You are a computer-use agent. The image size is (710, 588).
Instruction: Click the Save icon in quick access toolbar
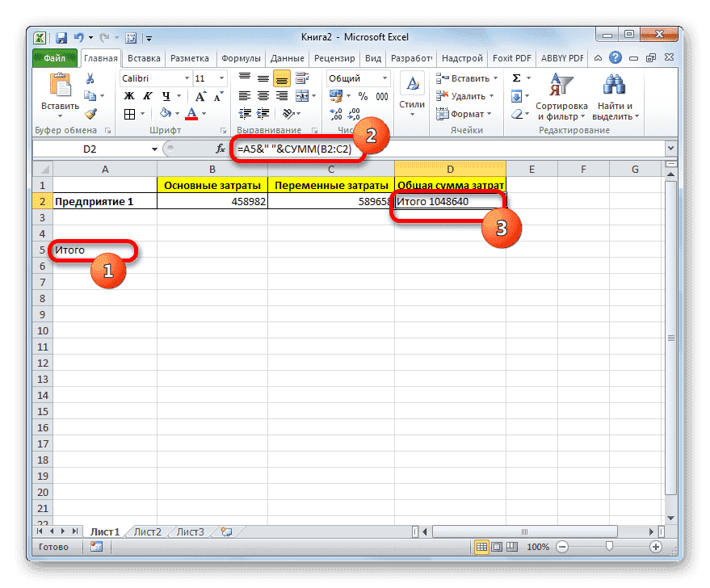click(x=61, y=37)
